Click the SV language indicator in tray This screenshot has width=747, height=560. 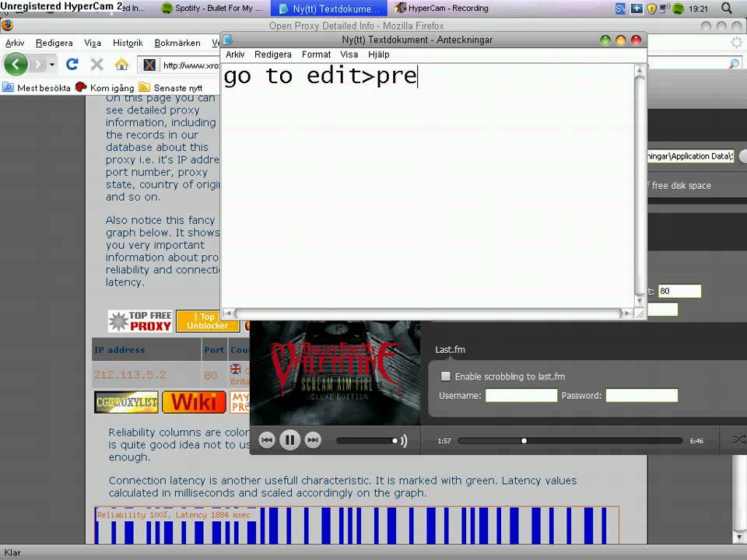620,8
